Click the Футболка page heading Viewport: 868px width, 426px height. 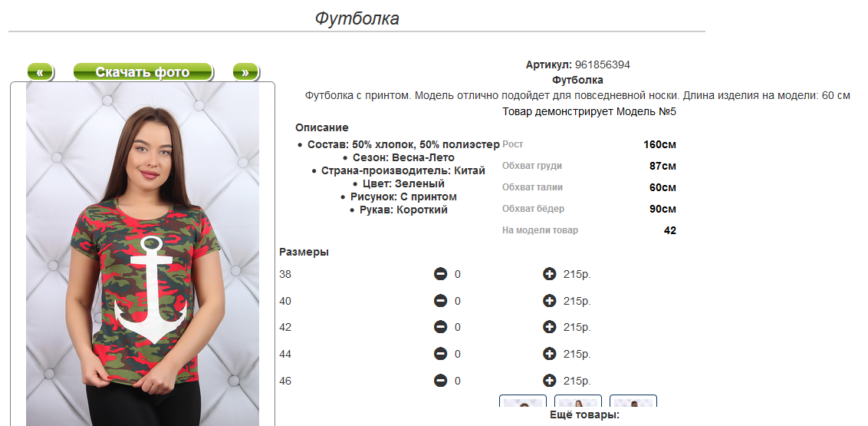point(357,18)
